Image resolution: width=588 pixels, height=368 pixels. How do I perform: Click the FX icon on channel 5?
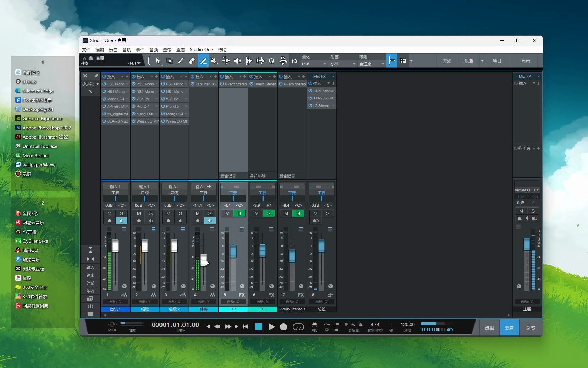tap(242, 295)
